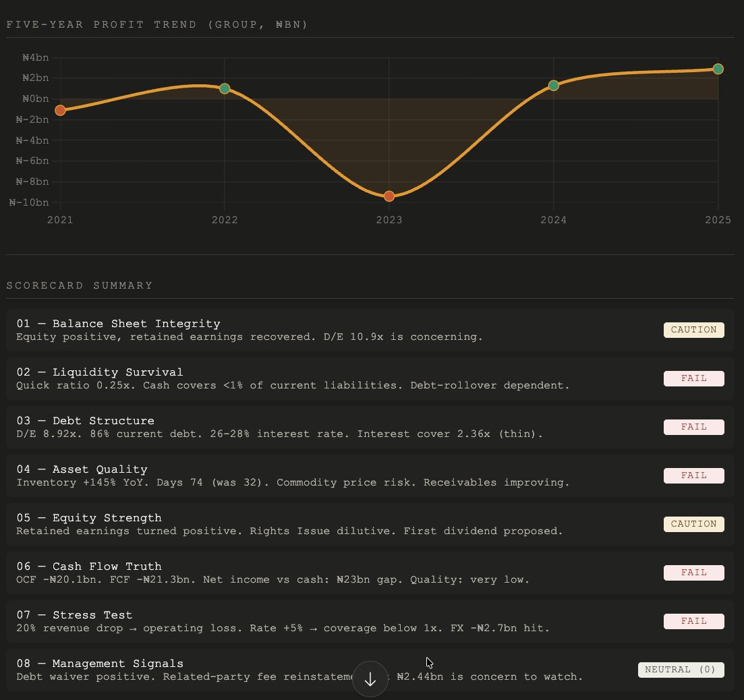Click the ₦-4bn y-axis label
Viewport: 744px width, 700px height.
[32, 140]
